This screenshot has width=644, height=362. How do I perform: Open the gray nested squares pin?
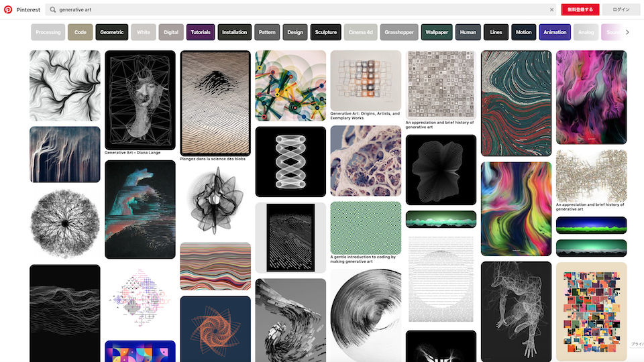[441, 85]
